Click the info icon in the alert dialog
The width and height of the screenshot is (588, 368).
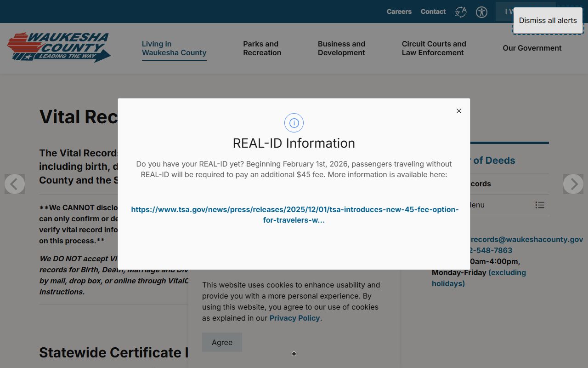(294, 123)
